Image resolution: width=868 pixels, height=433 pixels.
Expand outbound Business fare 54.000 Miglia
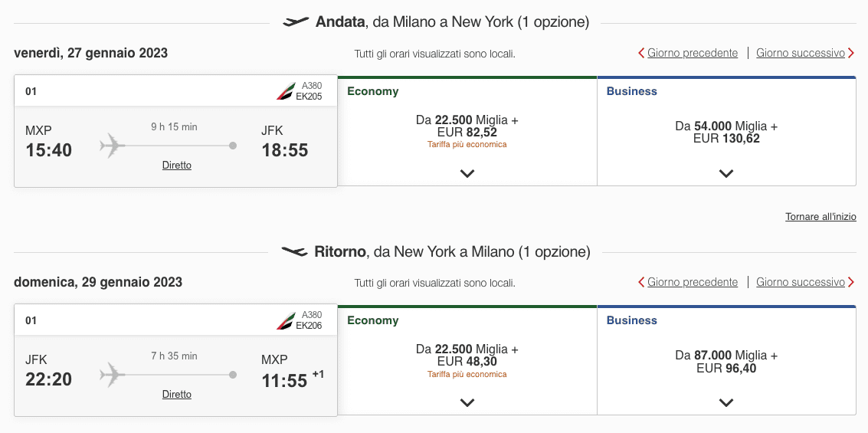(726, 173)
